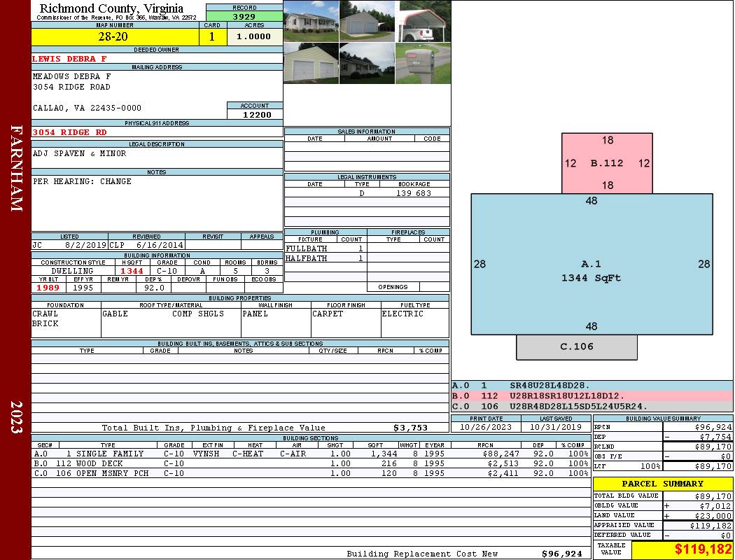The image size is (735, 560).
Task: Click the pink B.112 deck section in sketch
Action: (x=607, y=163)
